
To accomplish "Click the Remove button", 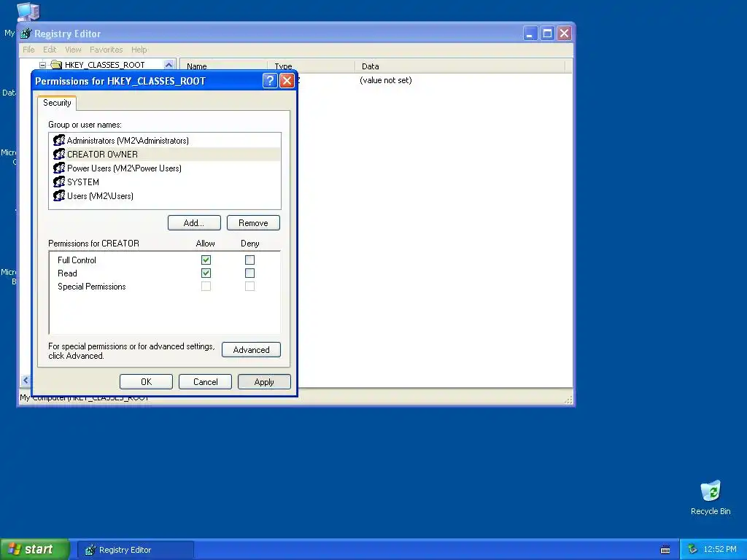I will coord(253,223).
